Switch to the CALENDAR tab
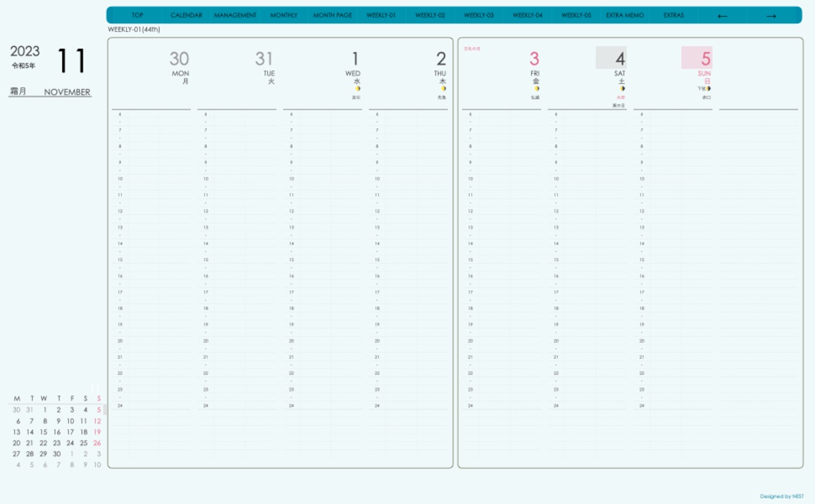This screenshot has height=504, width=815. click(187, 15)
